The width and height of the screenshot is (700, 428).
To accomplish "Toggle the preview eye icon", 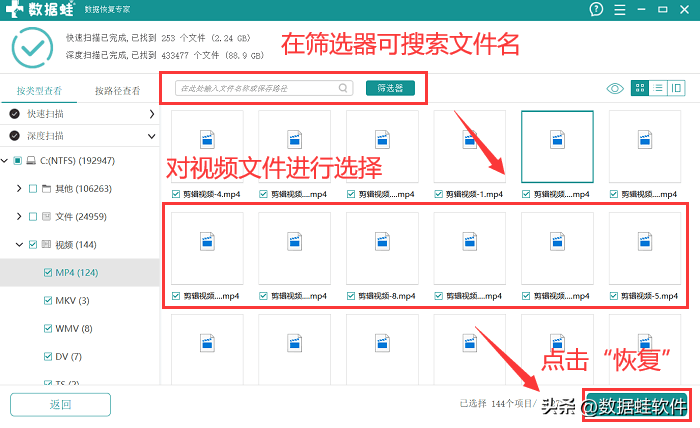I will tap(615, 88).
